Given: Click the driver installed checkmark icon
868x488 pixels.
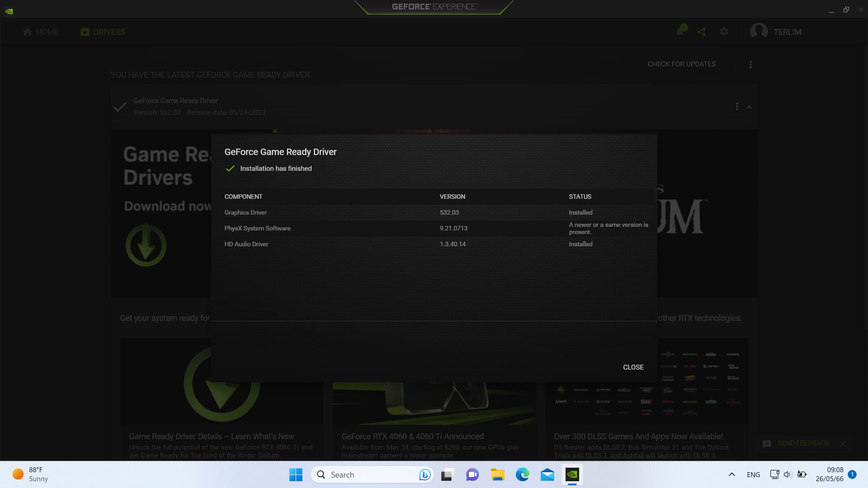Looking at the screenshot, I should [x=120, y=107].
